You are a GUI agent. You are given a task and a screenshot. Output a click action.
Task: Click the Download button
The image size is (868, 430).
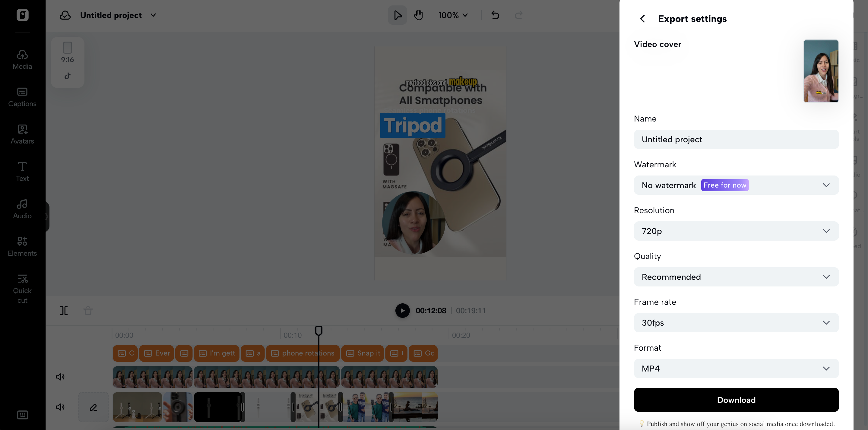tap(736, 400)
